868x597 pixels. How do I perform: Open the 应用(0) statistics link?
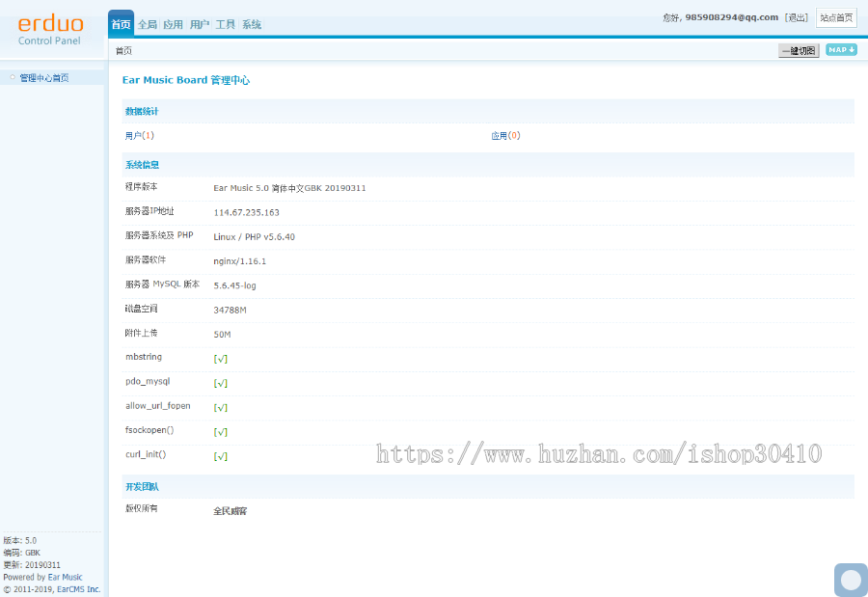click(506, 136)
